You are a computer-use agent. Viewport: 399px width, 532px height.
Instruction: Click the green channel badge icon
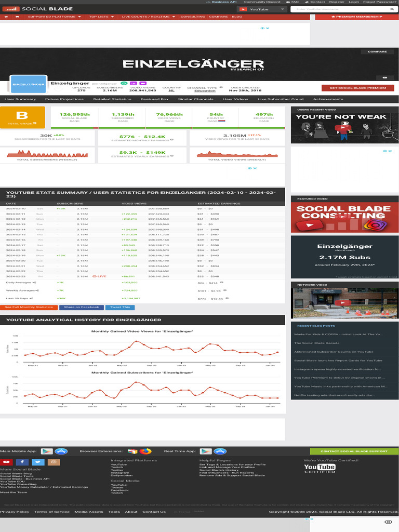[x=124, y=83]
